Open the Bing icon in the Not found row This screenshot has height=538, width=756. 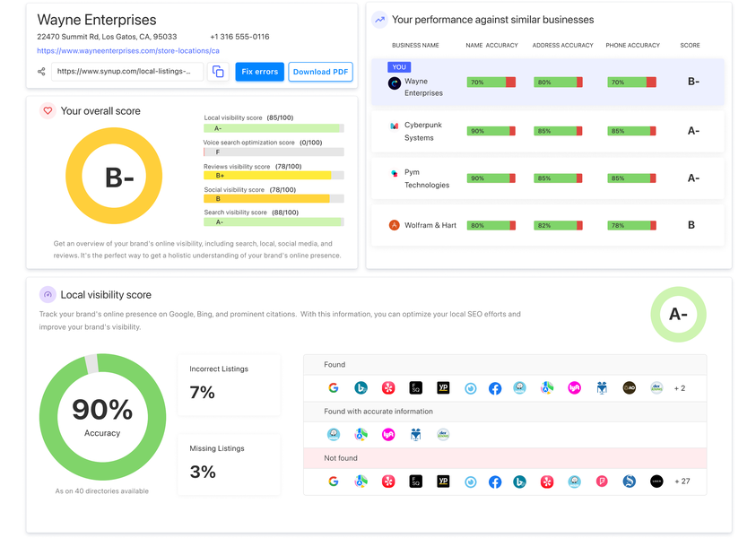point(519,482)
